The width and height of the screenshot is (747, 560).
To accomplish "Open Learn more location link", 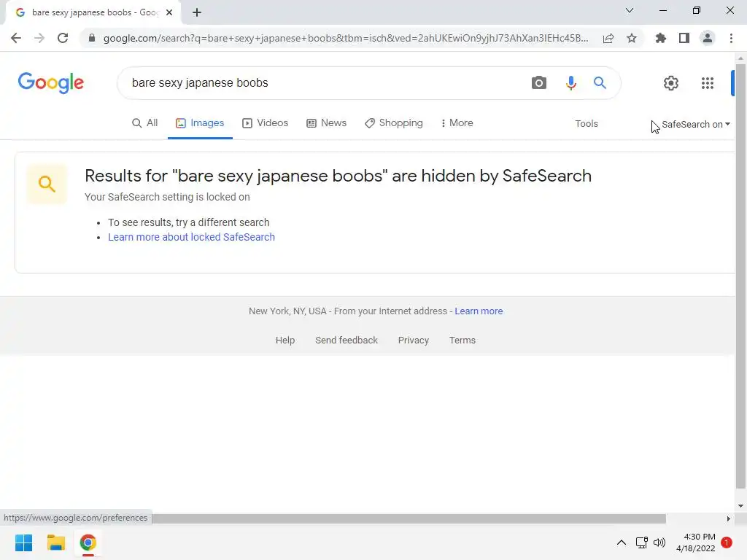I will 479,311.
